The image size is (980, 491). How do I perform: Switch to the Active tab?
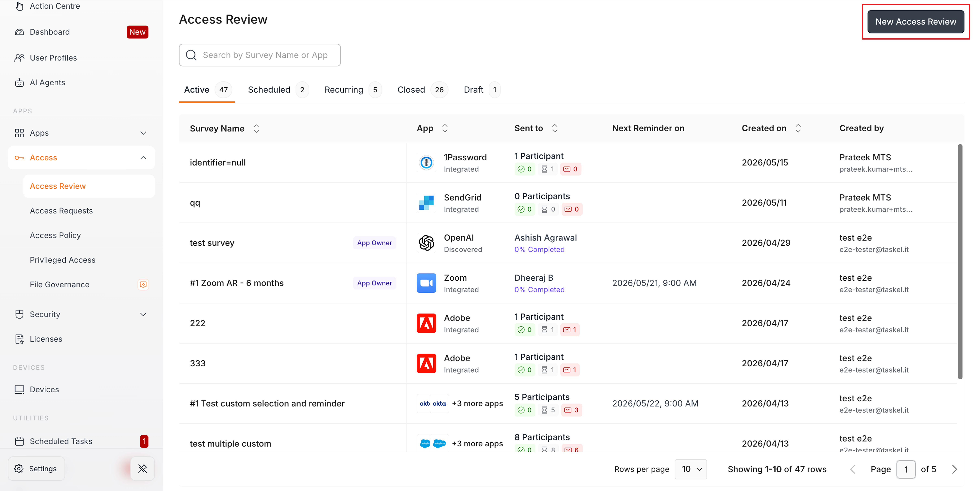(207, 90)
